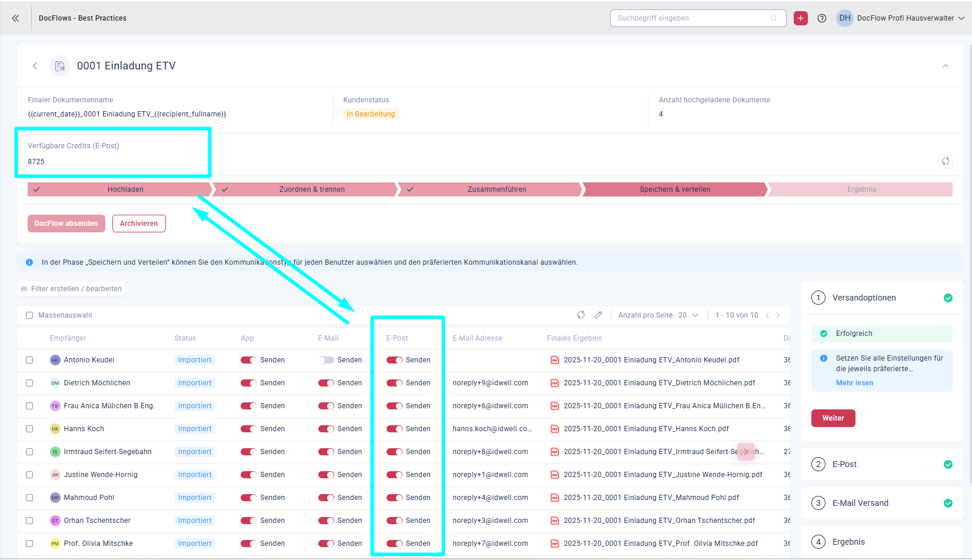Enable E-Mail toggle for Antonio Keudel

click(x=326, y=360)
